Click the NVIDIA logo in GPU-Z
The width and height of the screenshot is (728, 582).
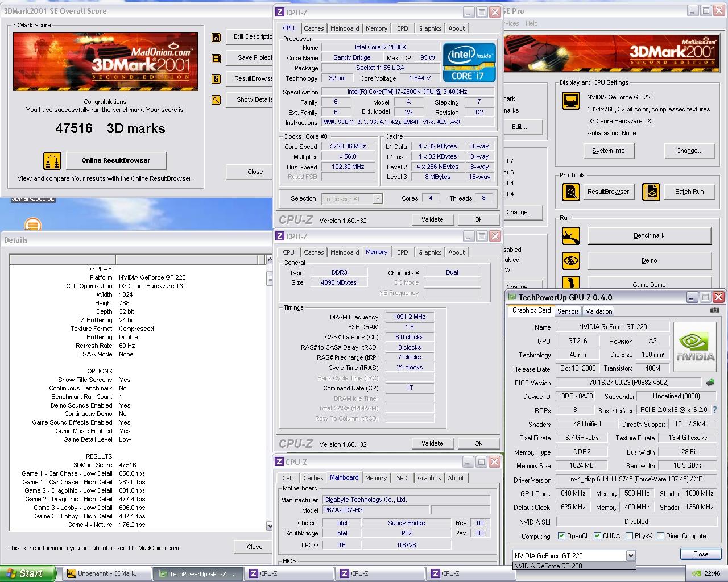point(695,347)
